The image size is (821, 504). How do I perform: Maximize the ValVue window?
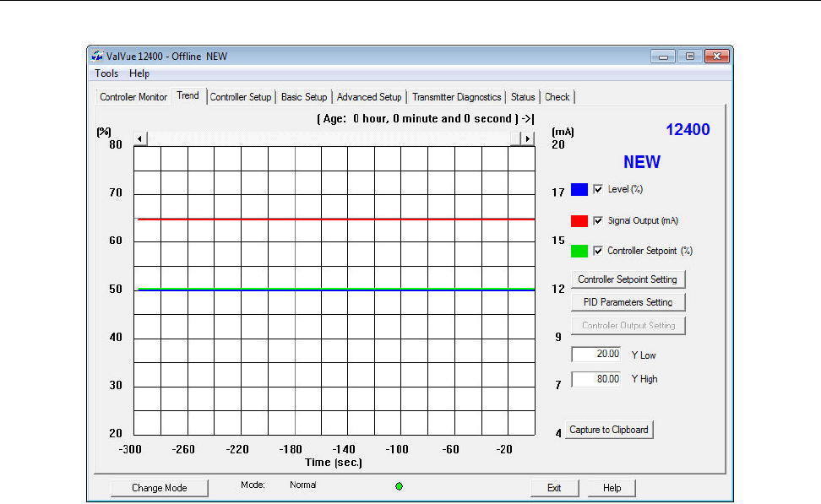coord(689,56)
